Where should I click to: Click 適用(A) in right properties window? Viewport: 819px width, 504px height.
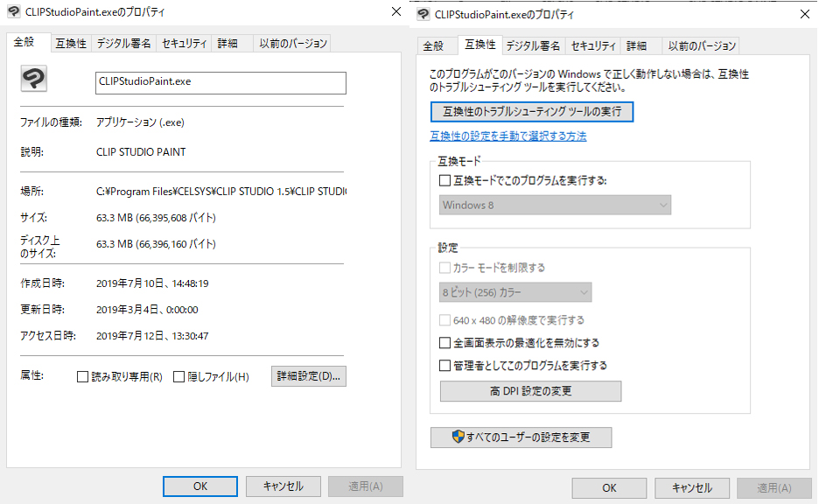tap(774, 487)
